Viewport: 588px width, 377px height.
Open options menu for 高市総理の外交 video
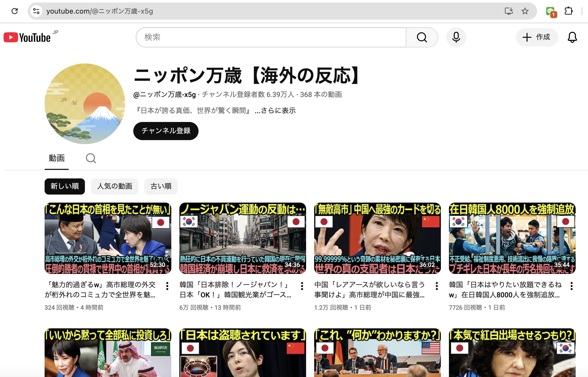(167, 286)
